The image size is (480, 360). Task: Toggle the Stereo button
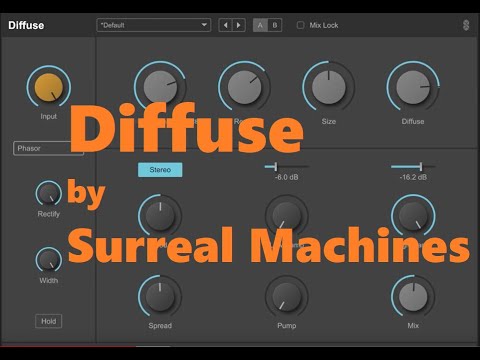click(160, 170)
